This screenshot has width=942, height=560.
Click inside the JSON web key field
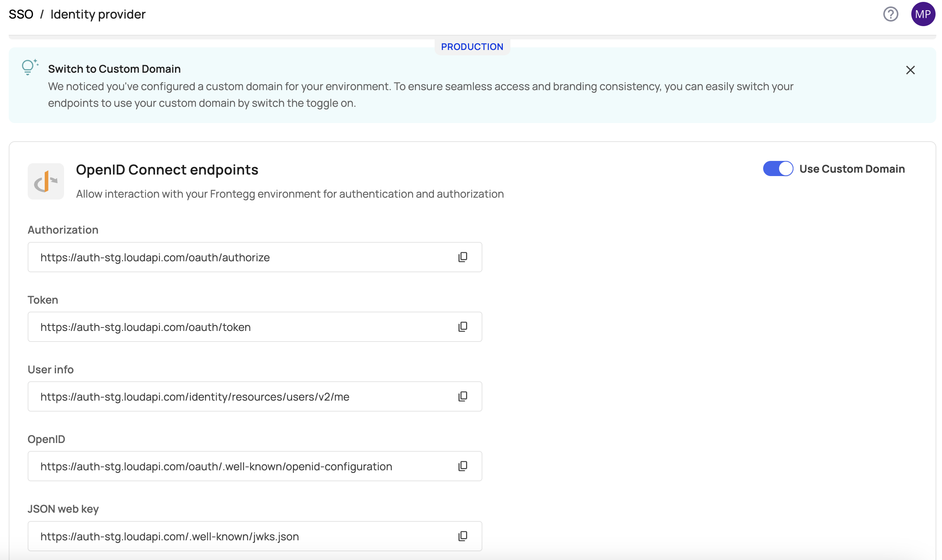click(243, 537)
